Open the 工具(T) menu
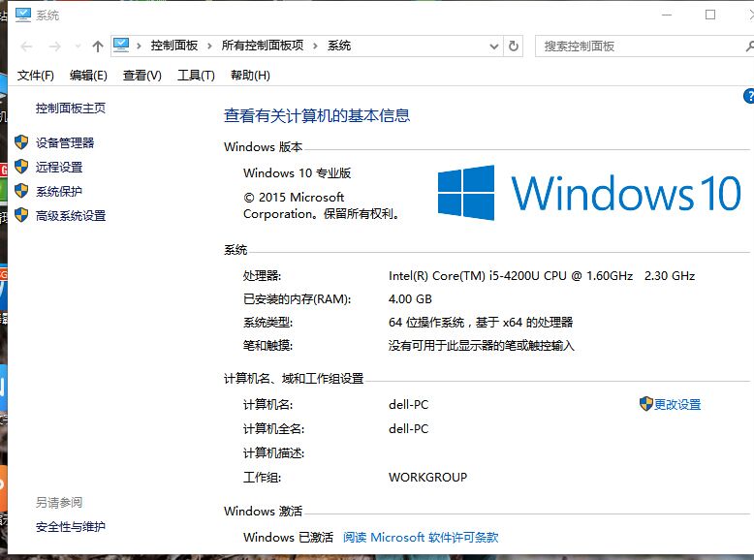The width and height of the screenshot is (754, 560). [196, 76]
